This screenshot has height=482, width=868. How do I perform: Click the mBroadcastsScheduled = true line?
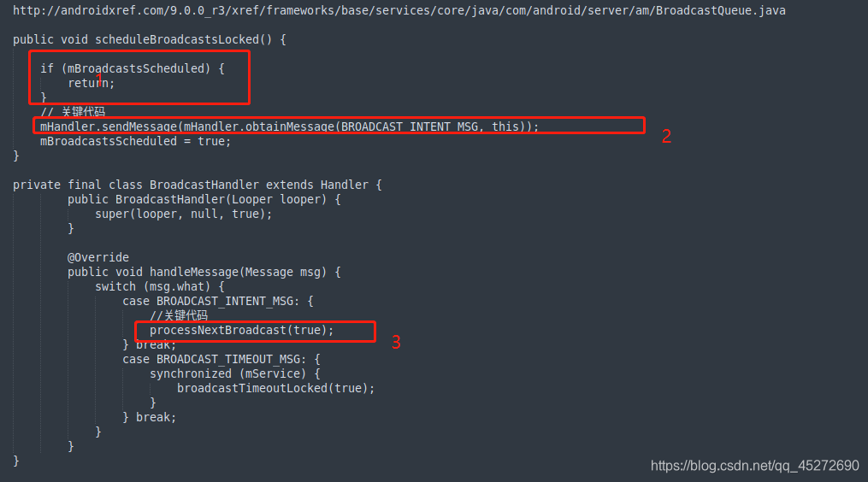coord(135,141)
